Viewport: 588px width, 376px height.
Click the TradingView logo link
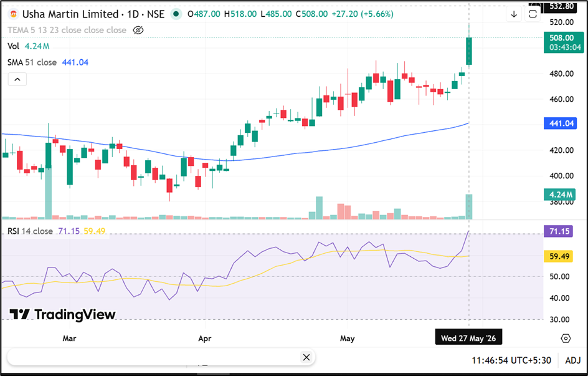(x=62, y=314)
